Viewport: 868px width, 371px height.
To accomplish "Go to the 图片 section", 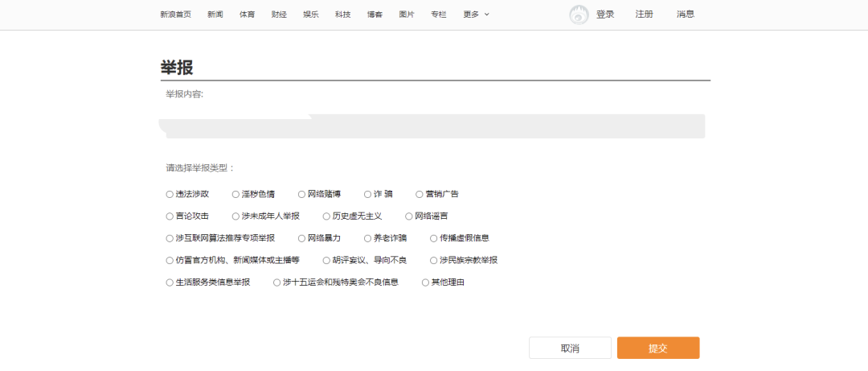I will 407,15.
